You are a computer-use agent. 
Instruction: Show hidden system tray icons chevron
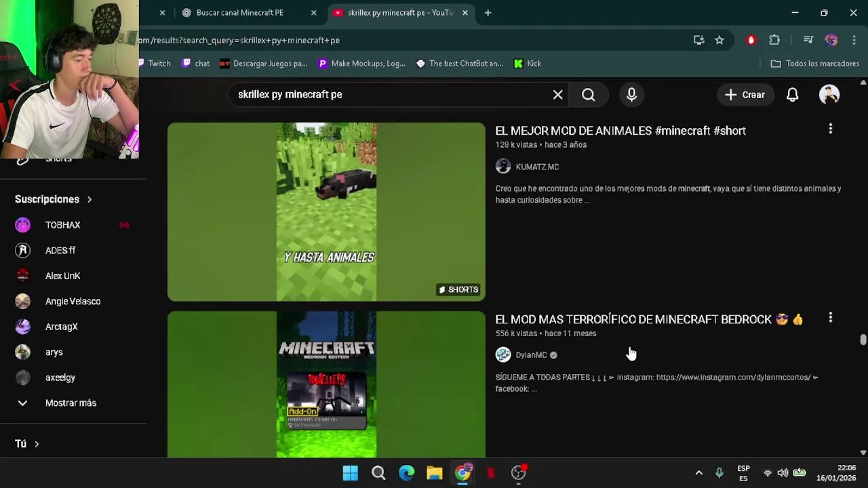[x=698, y=473]
